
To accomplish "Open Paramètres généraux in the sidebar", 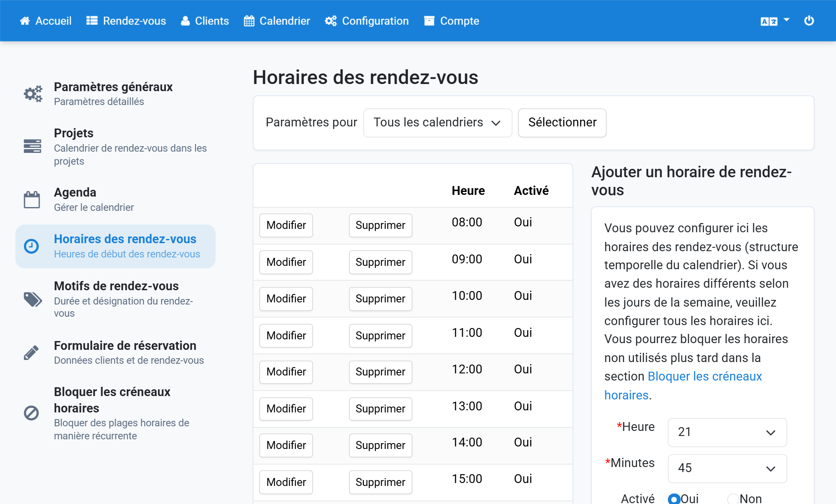I will click(x=116, y=94).
